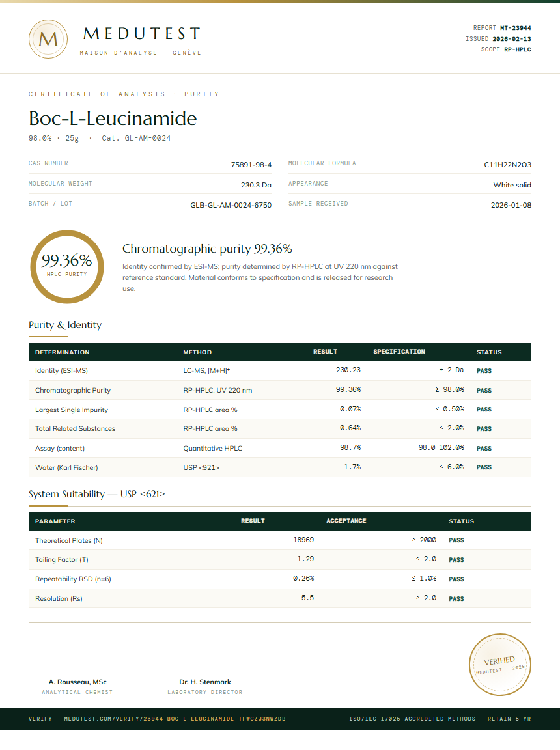Screen dimensions: 560x750
Task: Click the VERIFIED Medutest 2026 seal
Action: tap(499, 664)
